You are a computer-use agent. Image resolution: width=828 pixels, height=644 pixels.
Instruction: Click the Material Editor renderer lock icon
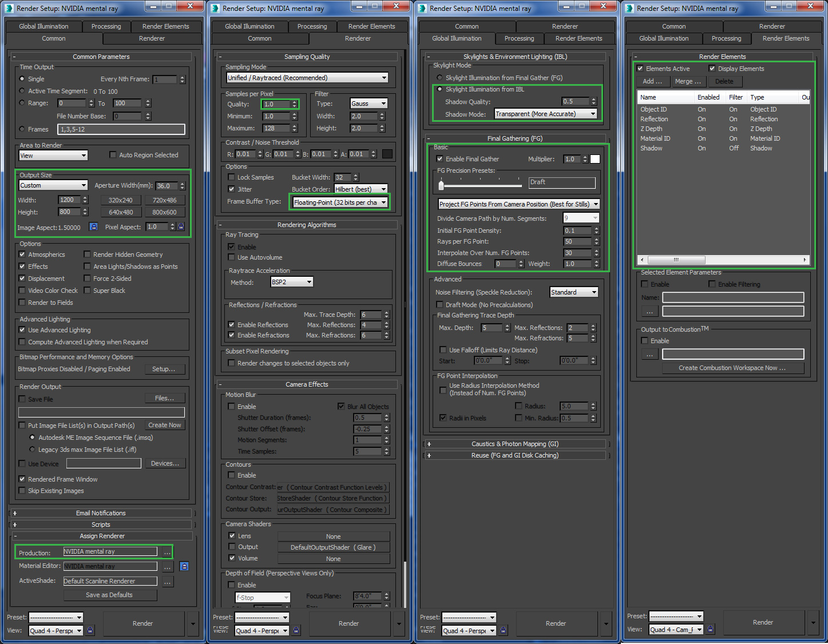(x=184, y=566)
